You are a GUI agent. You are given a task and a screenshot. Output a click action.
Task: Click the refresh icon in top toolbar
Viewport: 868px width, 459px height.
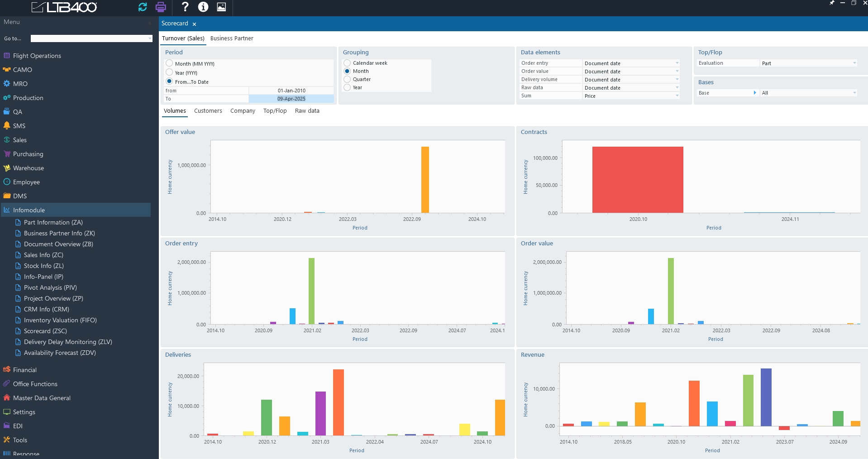[x=143, y=7]
